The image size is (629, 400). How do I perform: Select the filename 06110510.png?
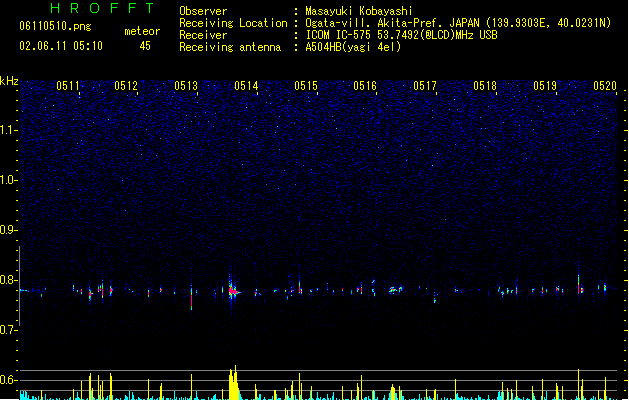(55, 26)
